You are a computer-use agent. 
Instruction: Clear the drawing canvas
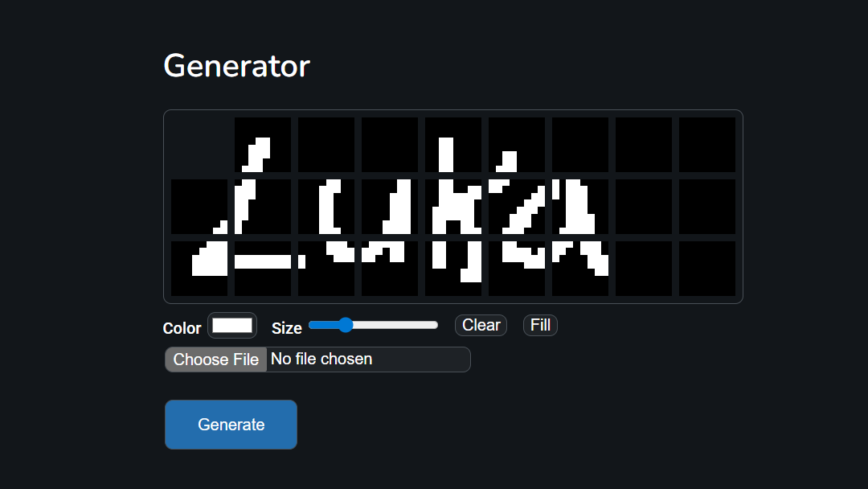click(x=481, y=325)
